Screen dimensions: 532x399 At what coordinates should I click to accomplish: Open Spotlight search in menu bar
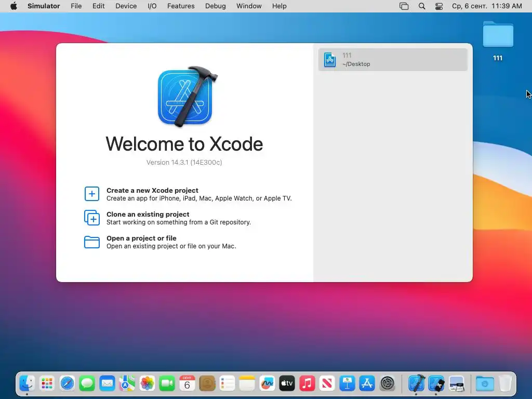[x=422, y=6]
